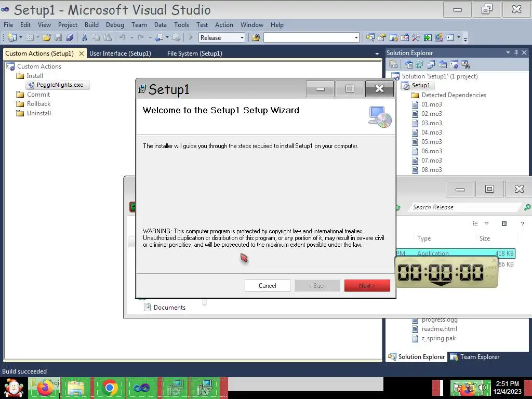
Task: Click the Size column header in Explorer window
Action: [x=497, y=238]
